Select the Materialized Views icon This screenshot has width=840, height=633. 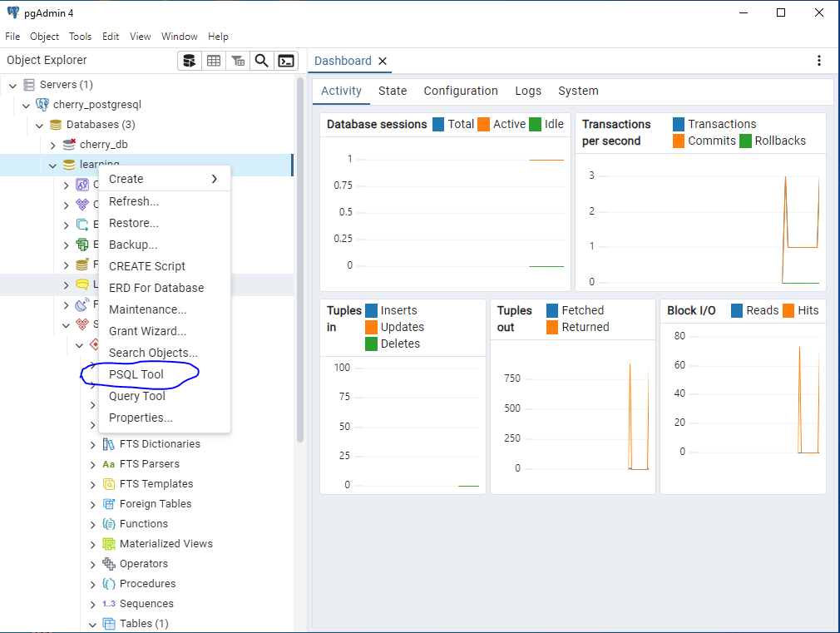click(107, 543)
